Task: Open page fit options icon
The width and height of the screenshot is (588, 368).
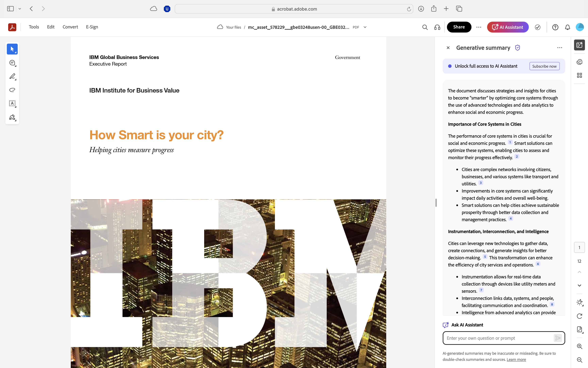Action: coord(580,329)
